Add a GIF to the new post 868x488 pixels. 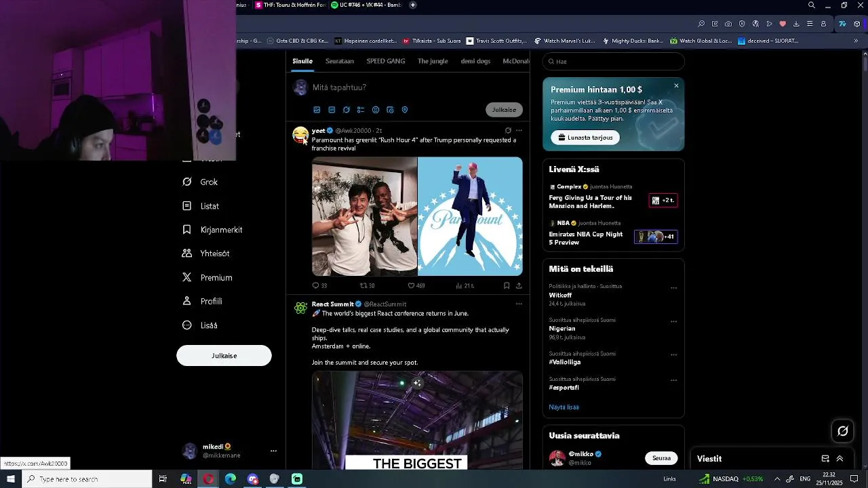[x=332, y=110]
